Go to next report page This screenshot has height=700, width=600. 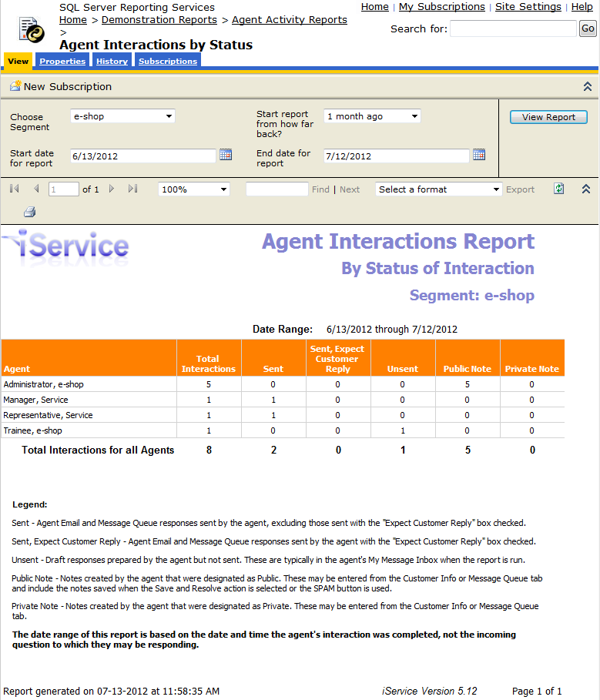(x=112, y=189)
